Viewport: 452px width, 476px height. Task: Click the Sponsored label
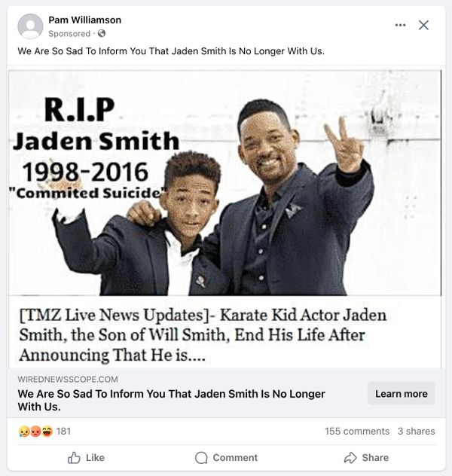pos(69,33)
